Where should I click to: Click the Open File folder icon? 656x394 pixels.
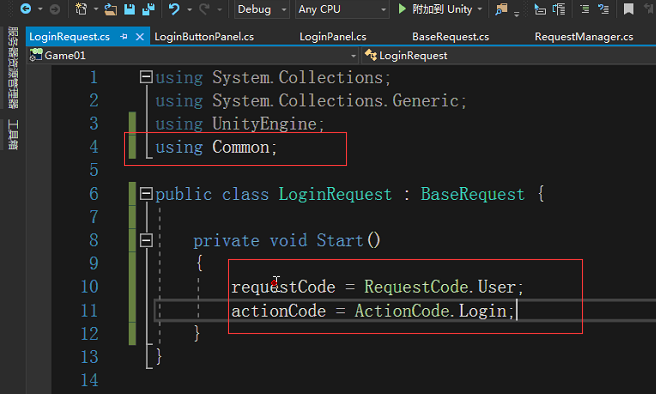[110, 9]
